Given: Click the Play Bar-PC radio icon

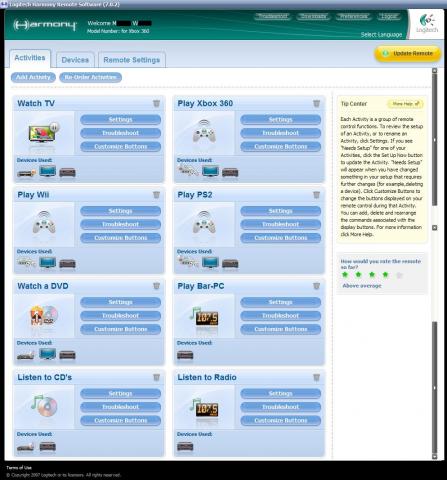Looking at the screenshot, I should point(204,317).
